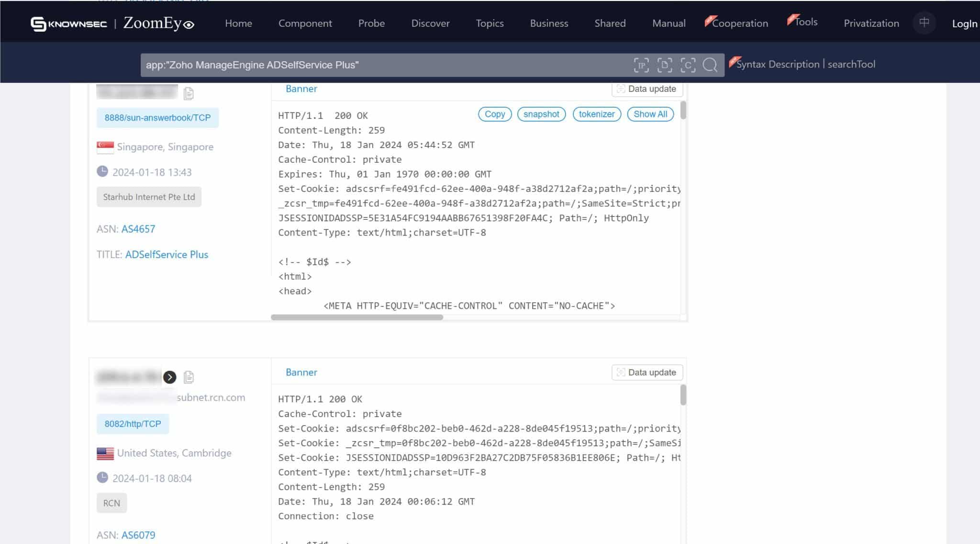The height and width of the screenshot is (544, 980).
Task: Copy the rcn.com host IP via copy icon
Action: (189, 377)
